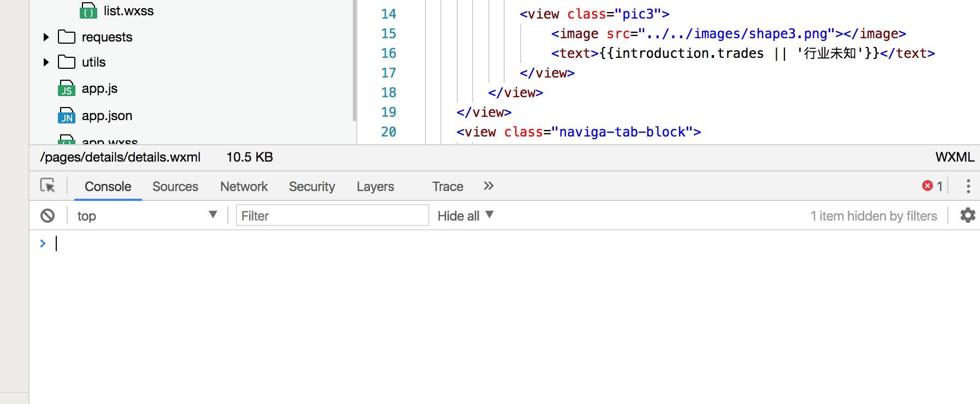Select the utils folder

94,62
